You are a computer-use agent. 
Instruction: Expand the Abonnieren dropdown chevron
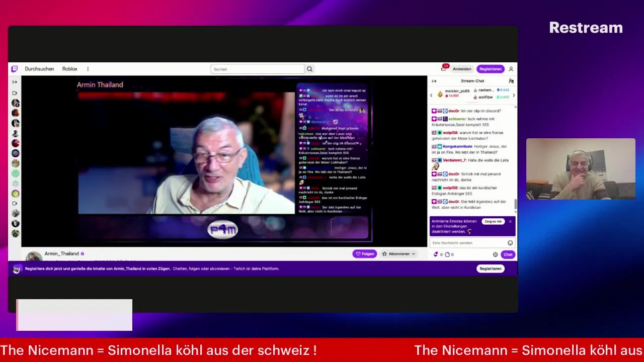[414, 254]
